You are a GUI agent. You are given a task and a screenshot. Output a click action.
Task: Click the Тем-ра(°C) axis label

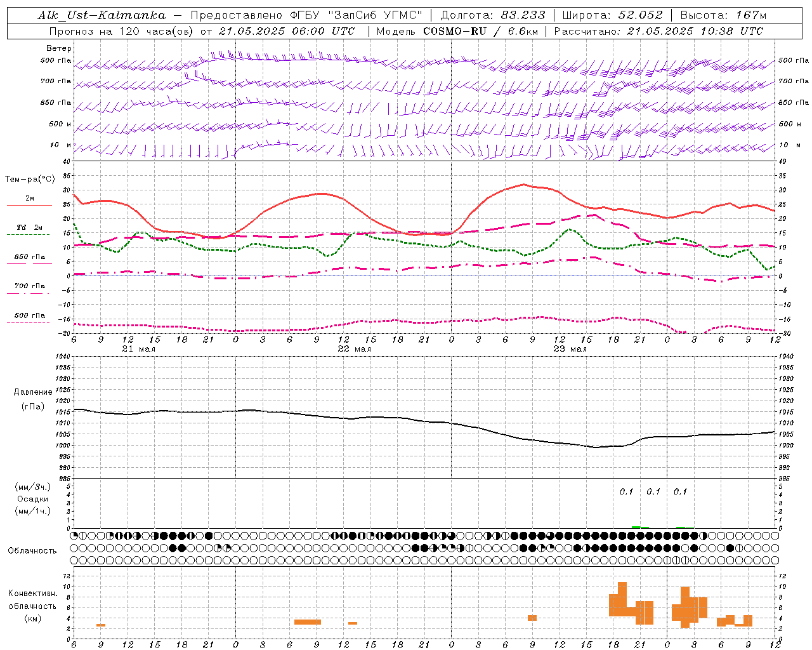[30, 180]
